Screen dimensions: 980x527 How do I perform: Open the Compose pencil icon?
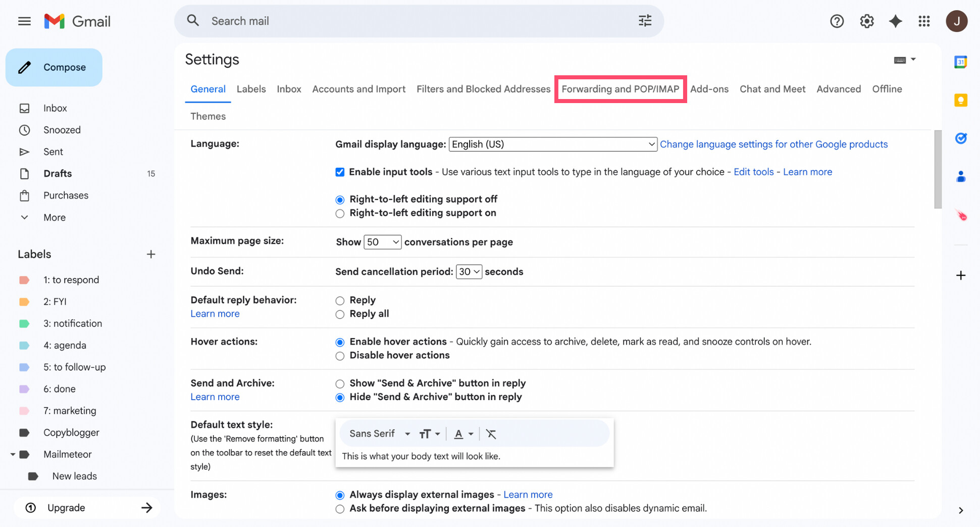pos(25,67)
